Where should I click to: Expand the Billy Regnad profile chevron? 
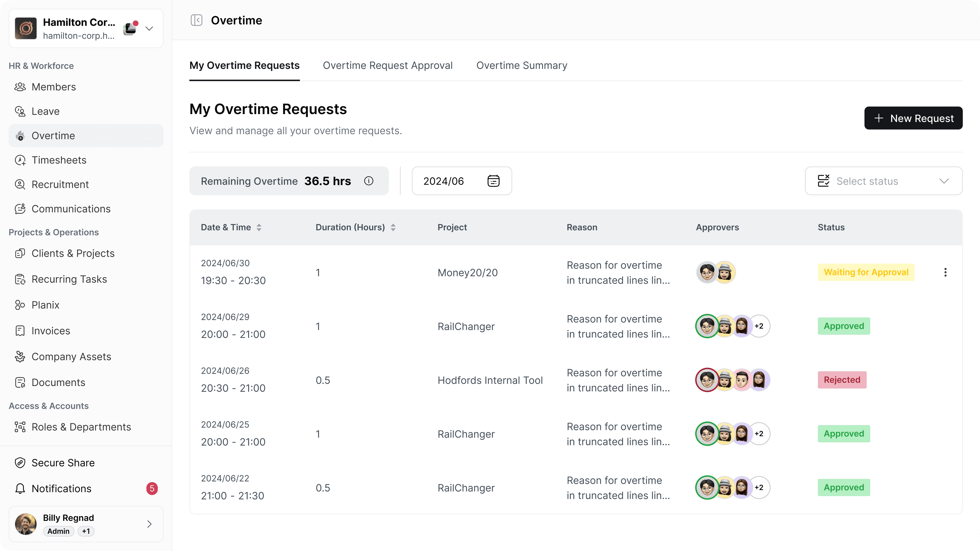(x=149, y=524)
